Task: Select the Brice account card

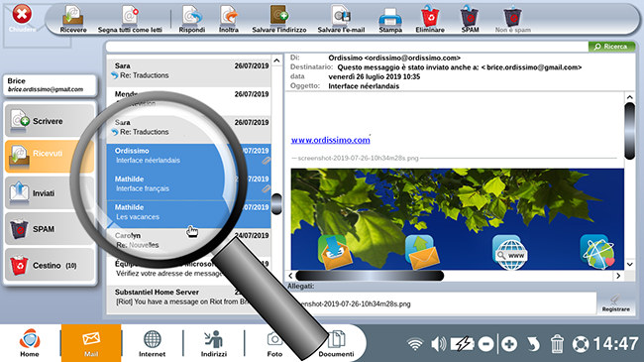Action: tap(50, 85)
